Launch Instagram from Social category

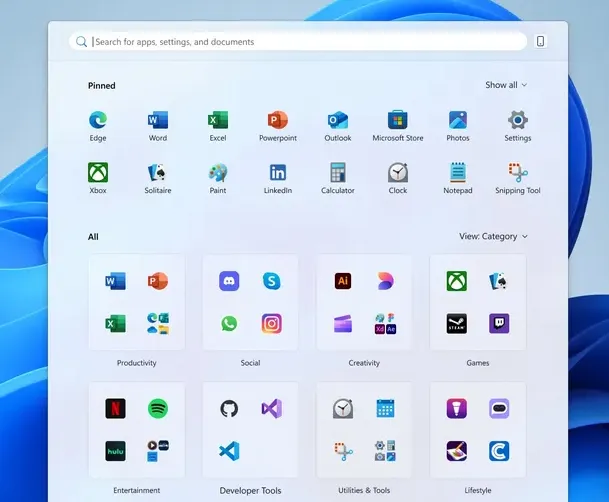pos(271,323)
